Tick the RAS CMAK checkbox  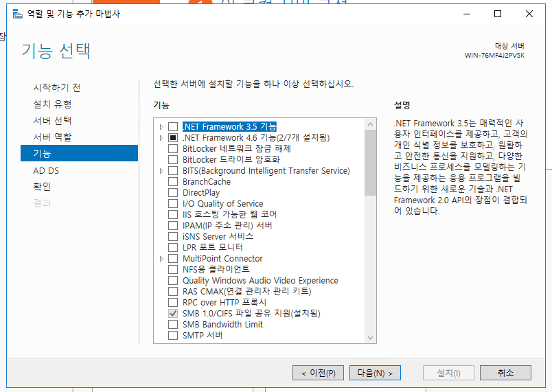(173, 291)
